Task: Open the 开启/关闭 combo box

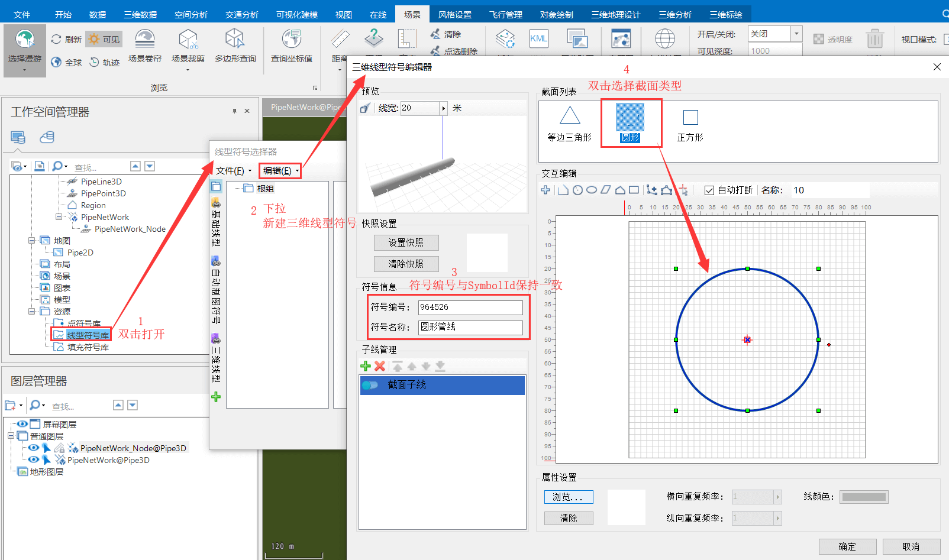Action: click(x=796, y=34)
